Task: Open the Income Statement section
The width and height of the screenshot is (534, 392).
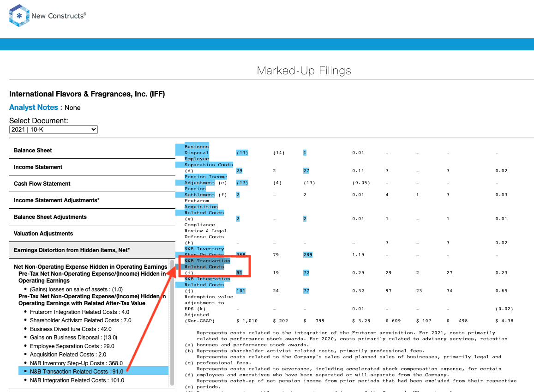Action: point(92,167)
